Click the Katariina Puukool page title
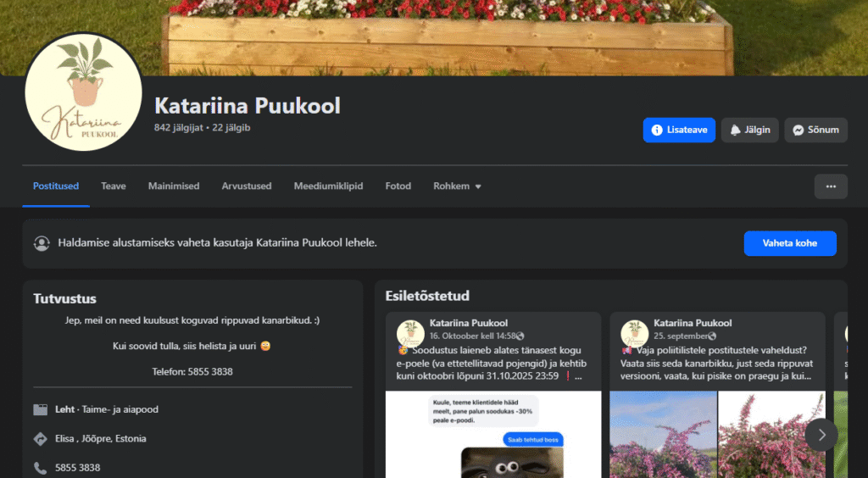 pyautogui.click(x=247, y=106)
